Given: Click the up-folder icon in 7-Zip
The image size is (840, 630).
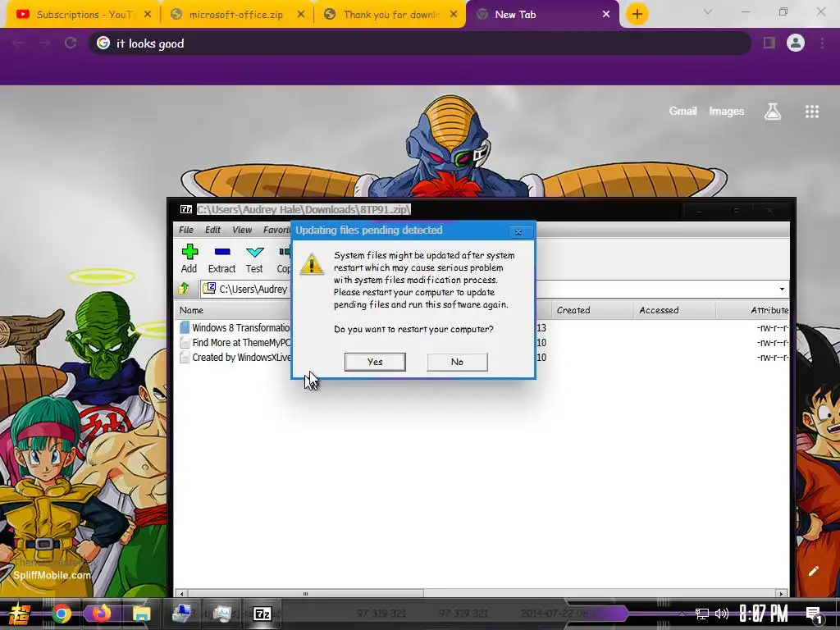Looking at the screenshot, I should tap(185, 289).
